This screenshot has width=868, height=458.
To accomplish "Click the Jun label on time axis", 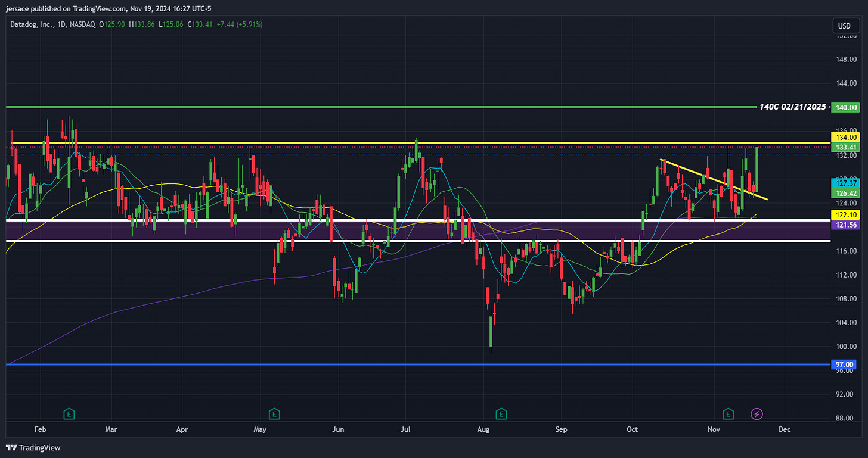I will [x=337, y=429].
